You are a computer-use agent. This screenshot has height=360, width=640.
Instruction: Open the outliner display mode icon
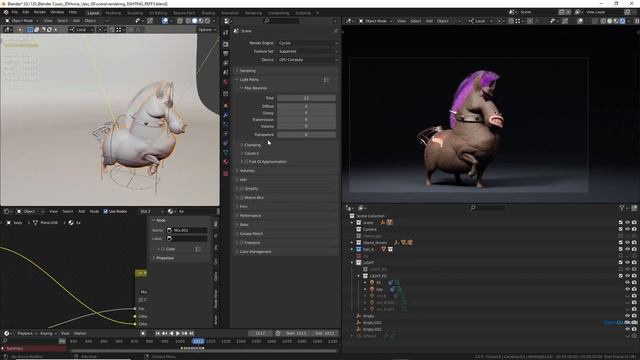(x=362, y=208)
